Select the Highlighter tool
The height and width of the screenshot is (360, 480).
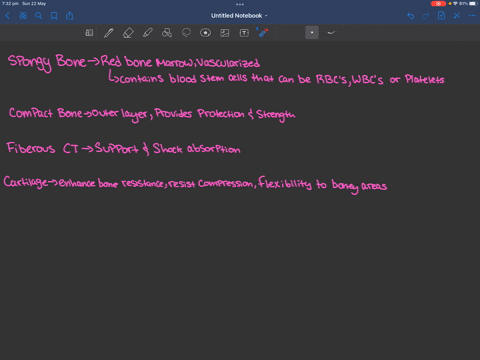pos(148,33)
